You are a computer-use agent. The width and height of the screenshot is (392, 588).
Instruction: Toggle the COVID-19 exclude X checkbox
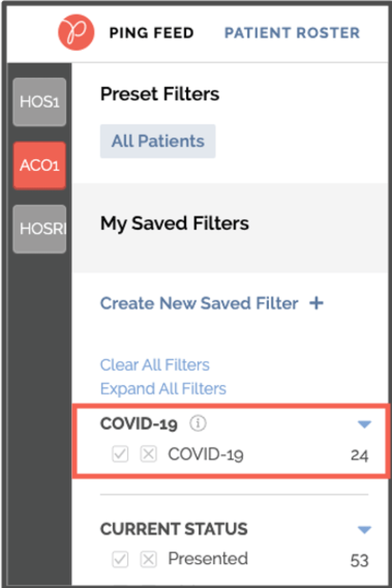149,454
